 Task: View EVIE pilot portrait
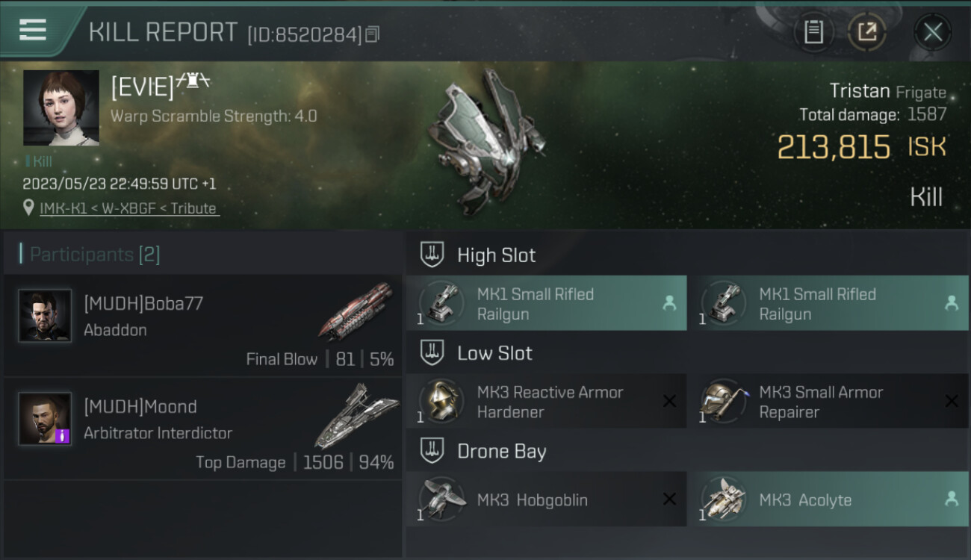click(x=61, y=108)
